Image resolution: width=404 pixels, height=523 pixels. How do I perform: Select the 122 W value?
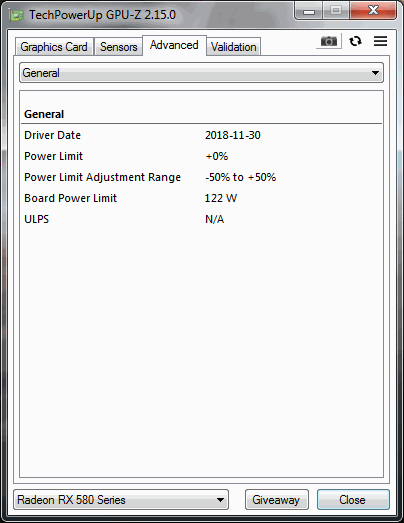[x=221, y=198]
